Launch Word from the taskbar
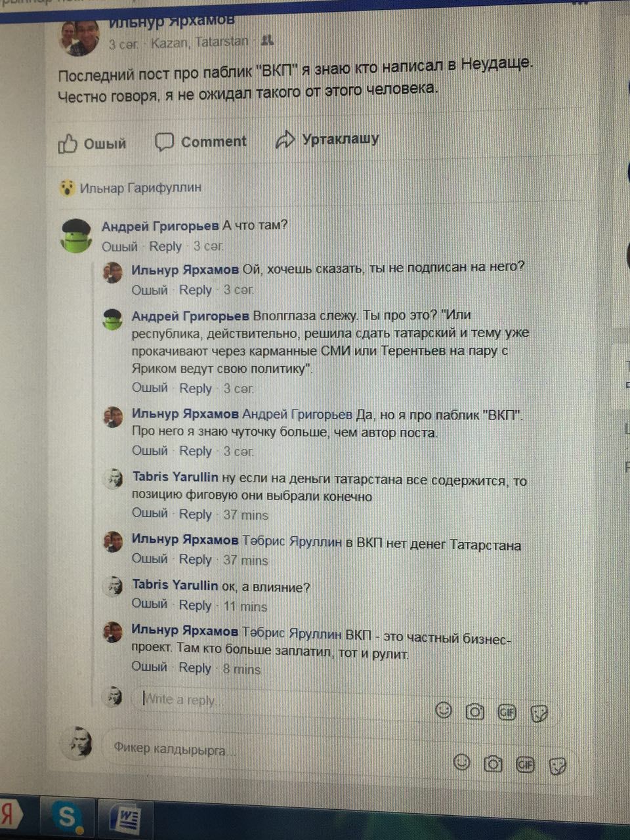The image size is (630, 840). pyautogui.click(x=125, y=820)
